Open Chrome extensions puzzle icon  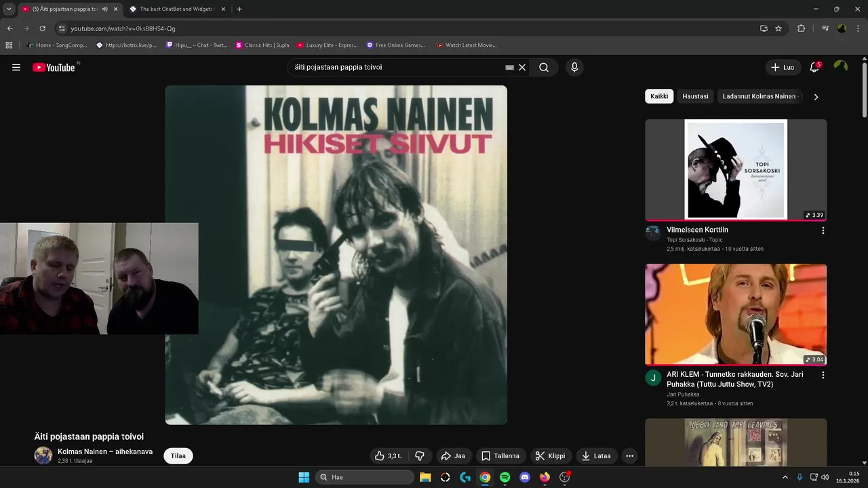(801, 28)
